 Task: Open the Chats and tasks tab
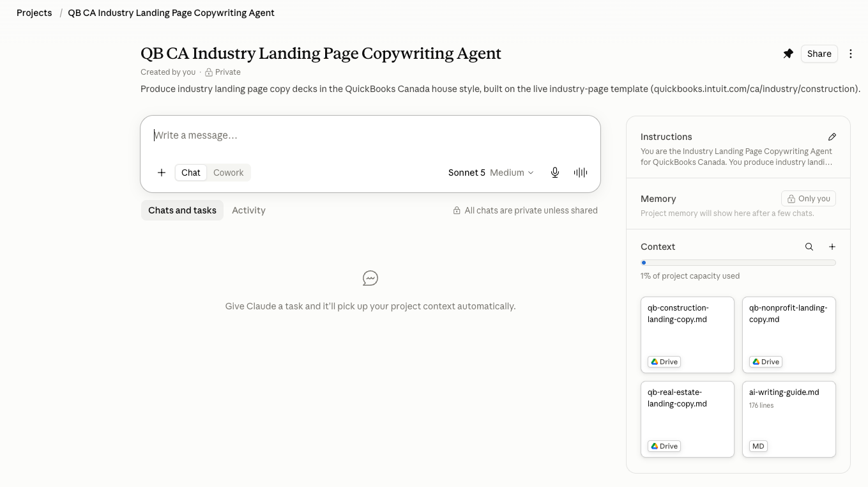pos(182,210)
